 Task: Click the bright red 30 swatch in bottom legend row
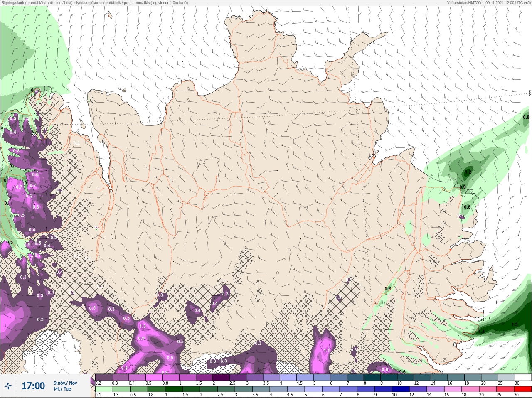523,389
